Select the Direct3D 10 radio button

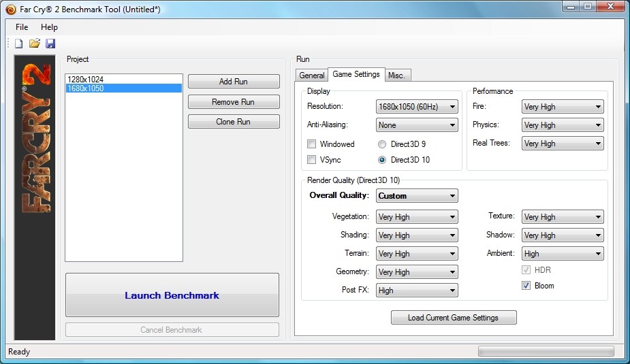pyautogui.click(x=382, y=160)
